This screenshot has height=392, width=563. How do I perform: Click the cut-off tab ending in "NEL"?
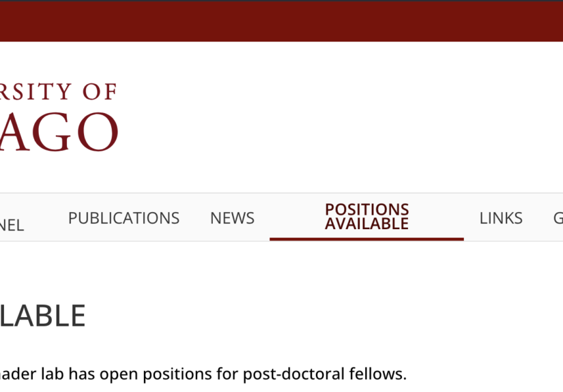click(x=12, y=225)
